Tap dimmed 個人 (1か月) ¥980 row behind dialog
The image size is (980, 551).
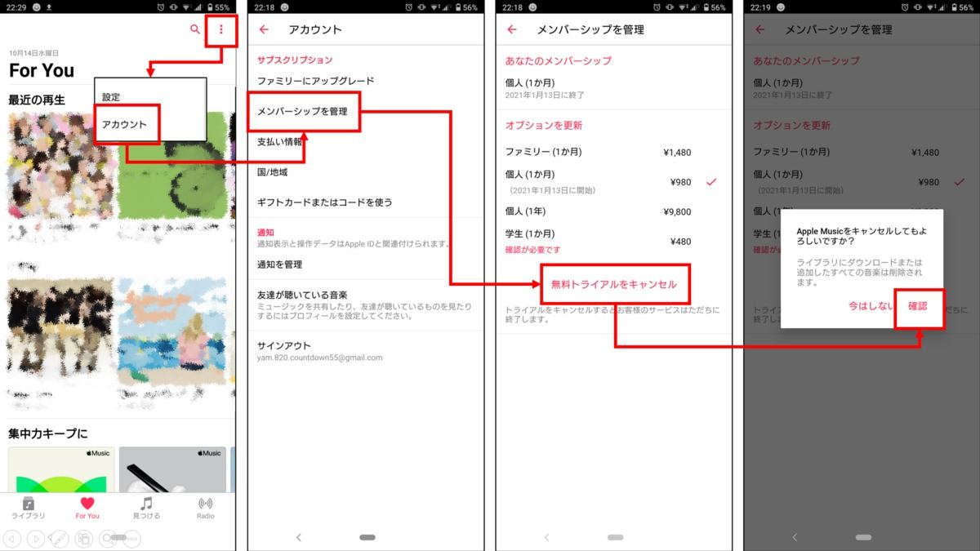click(x=858, y=181)
